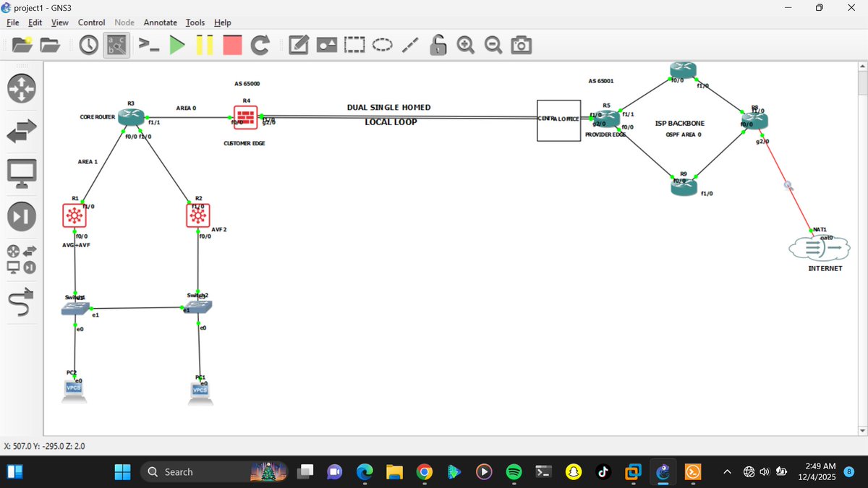868x488 pixels.
Task: Browse security devices in sidebar
Action: (x=22, y=216)
